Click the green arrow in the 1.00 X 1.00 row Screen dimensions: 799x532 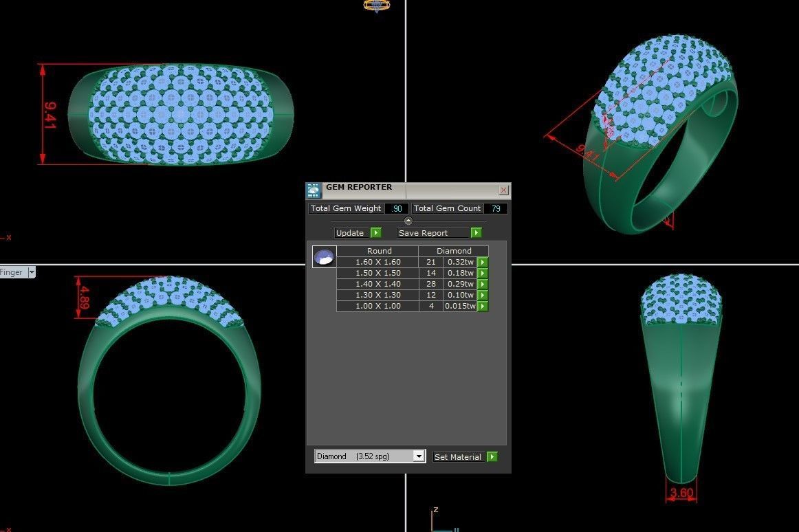pos(483,307)
